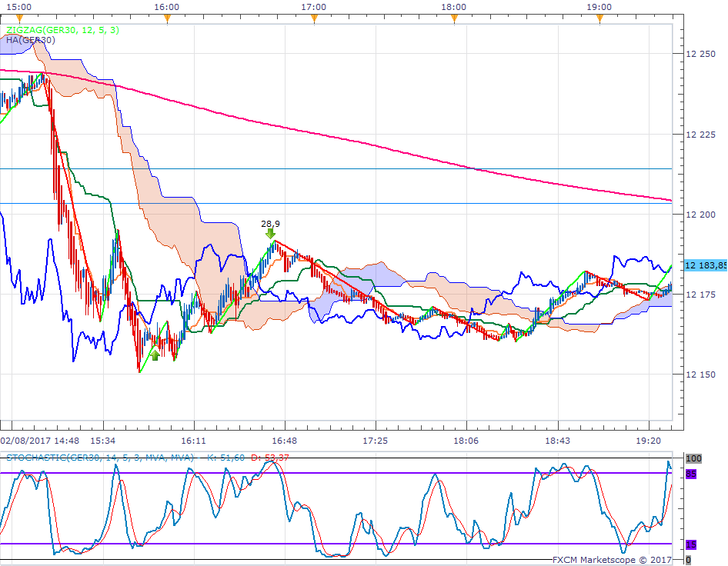The image size is (728, 566).
Task: Click the purple 15 oversold level tag
Action: pyautogui.click(x=691, y=544)
